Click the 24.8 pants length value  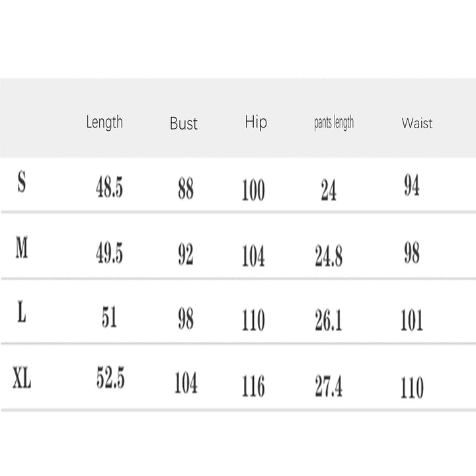(x=329, y=256)
